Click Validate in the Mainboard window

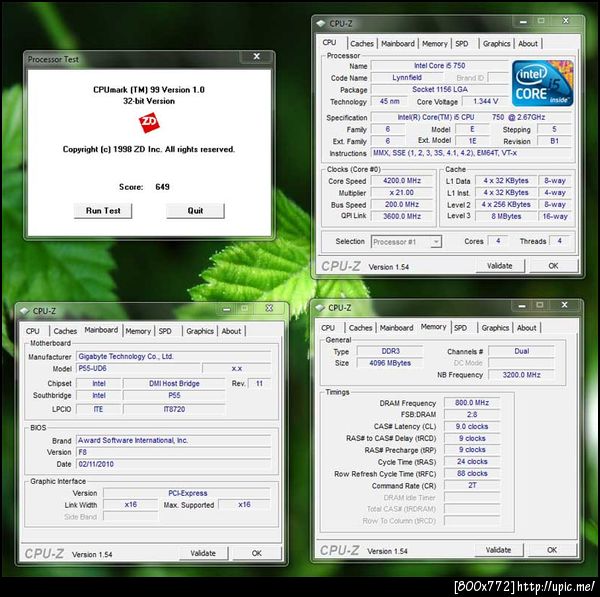[x=203, y=553]
